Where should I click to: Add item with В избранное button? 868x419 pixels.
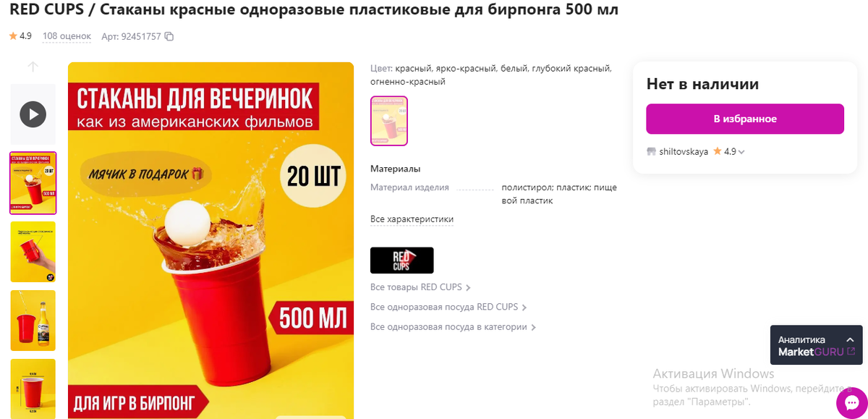(x=745, y=119)
